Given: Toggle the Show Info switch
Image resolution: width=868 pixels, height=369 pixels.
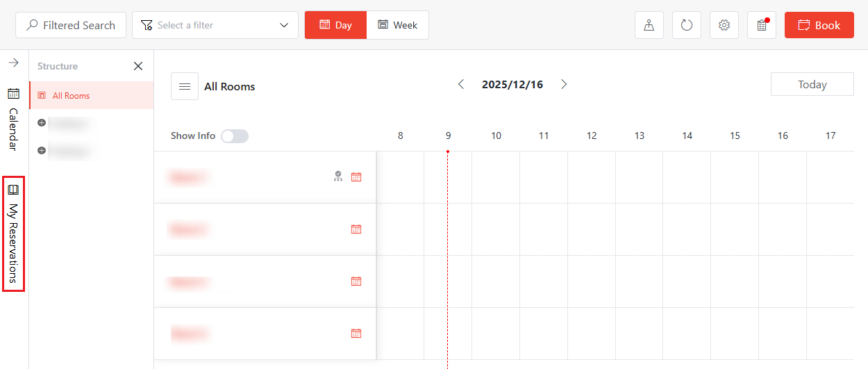Looking at the screenshot, I should [x=234, y=136].
